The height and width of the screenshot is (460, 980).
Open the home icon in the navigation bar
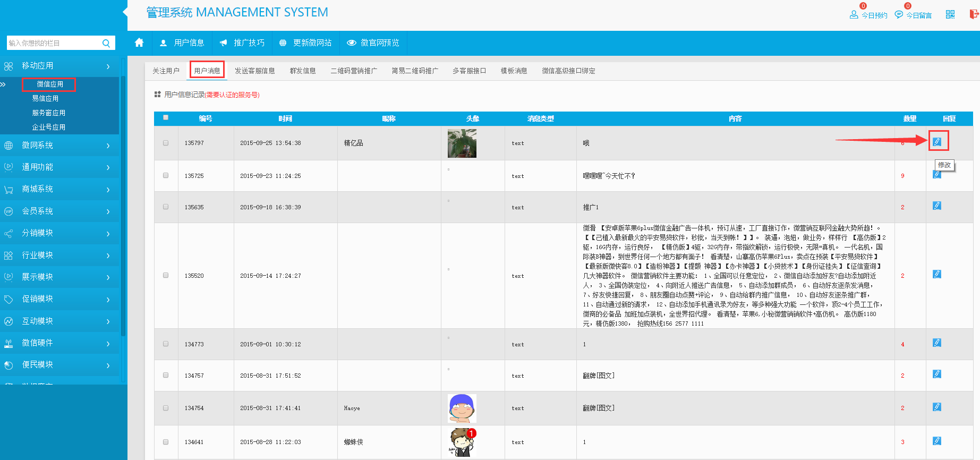click(139, 42)
